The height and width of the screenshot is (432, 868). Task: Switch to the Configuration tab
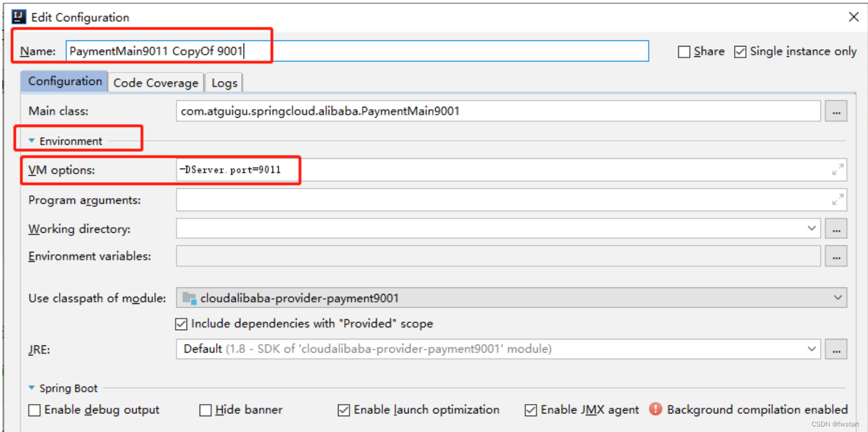pos(65,82)
